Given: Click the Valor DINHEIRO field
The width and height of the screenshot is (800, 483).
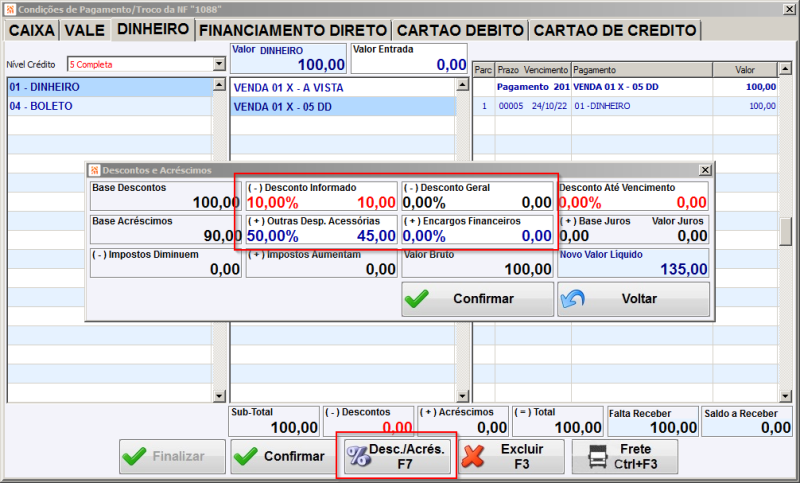Looking at the screenshot, I should click(288, 58).
